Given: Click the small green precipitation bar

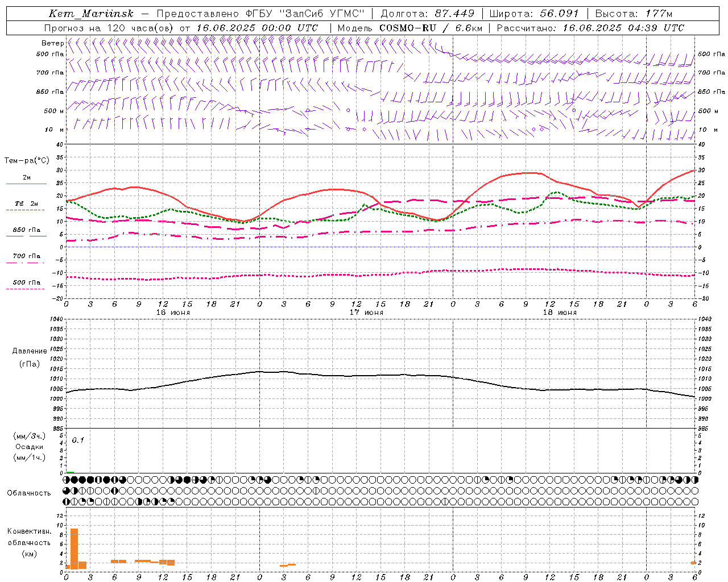Looking at the screenshot, I should click(70, 472).
